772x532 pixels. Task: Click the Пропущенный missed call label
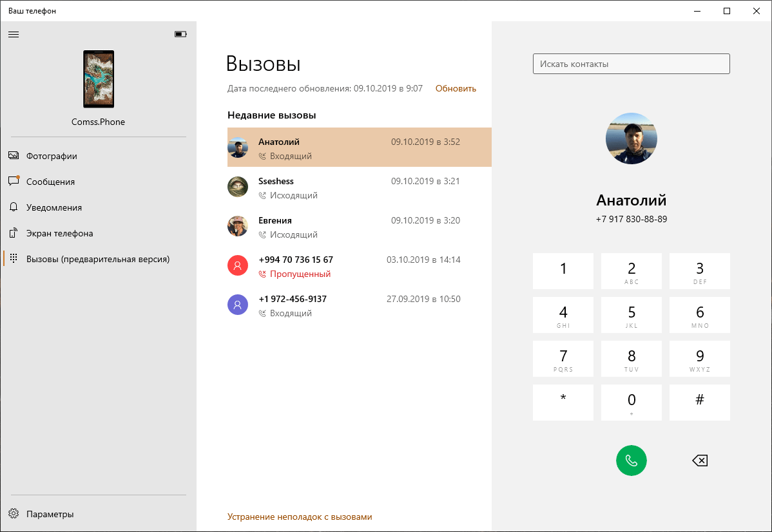[300, 274]
